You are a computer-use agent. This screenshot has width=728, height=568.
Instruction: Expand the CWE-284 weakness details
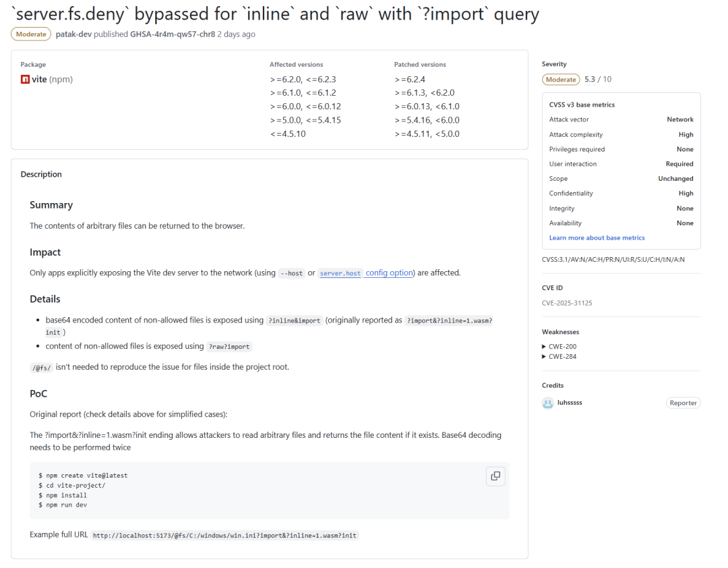[559, 356]
